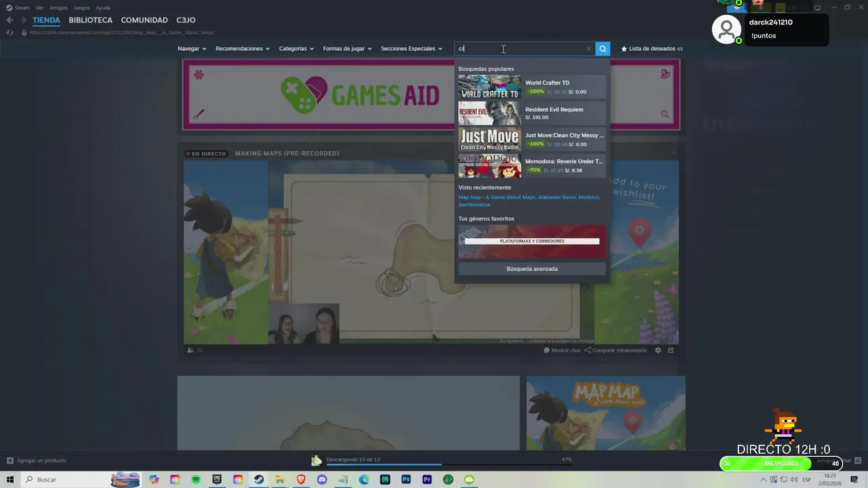Viewport: 868px width, 488px height.
Task: Select Just Move:Clean City Messy suggestion
Action: 532,140
